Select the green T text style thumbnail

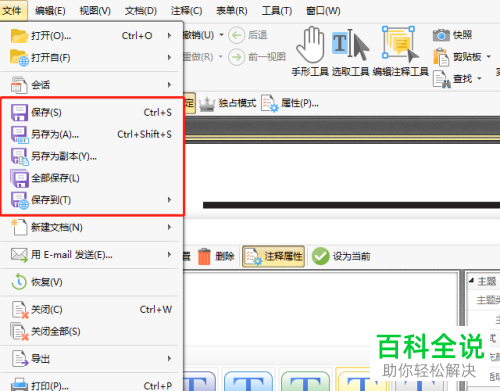305,380
